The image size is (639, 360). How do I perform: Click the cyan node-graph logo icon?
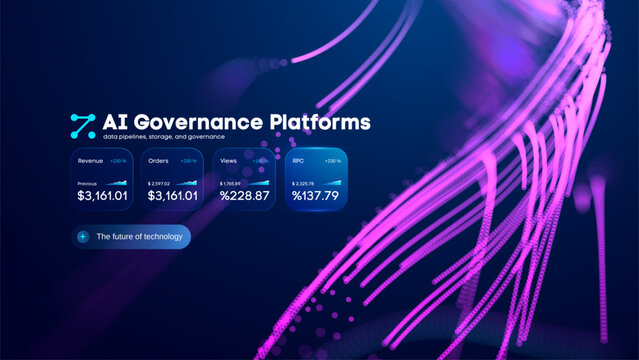click(83, 126)
